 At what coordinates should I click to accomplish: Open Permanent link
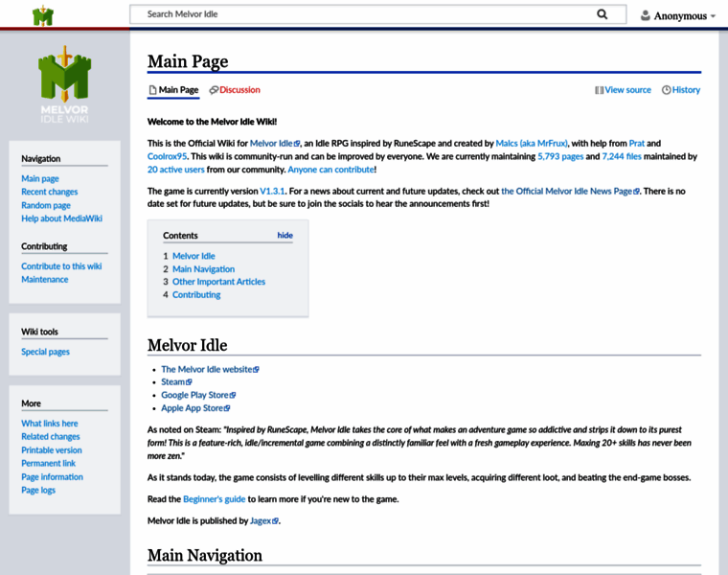[x=48, y=463]
